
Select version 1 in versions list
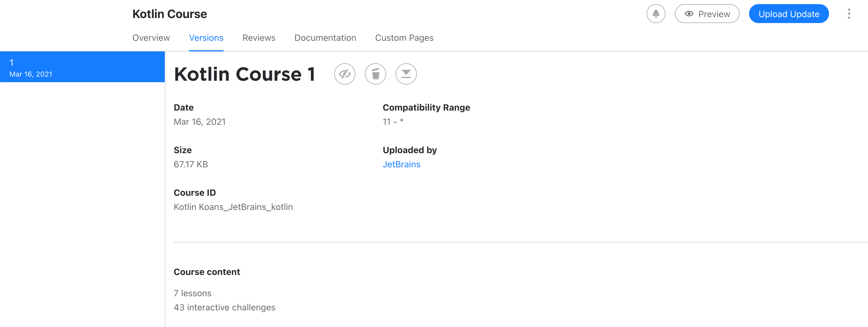pos(82,67)
